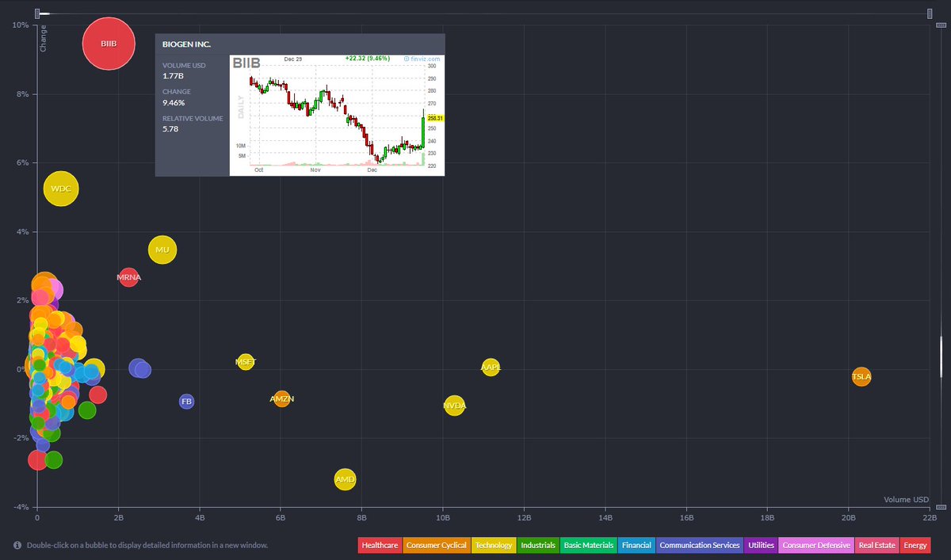Toggle the Industrials sector legend
This screenshot has width=951, height=560.
tap(538, 545)
